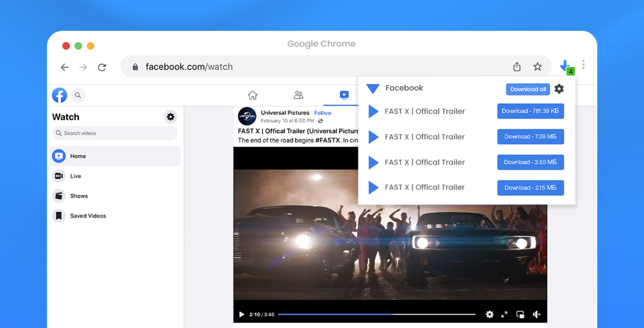The height and width of the screenshot is (328, 644).
Task: Download the 7.09 MB video
Action: [531, 137]
